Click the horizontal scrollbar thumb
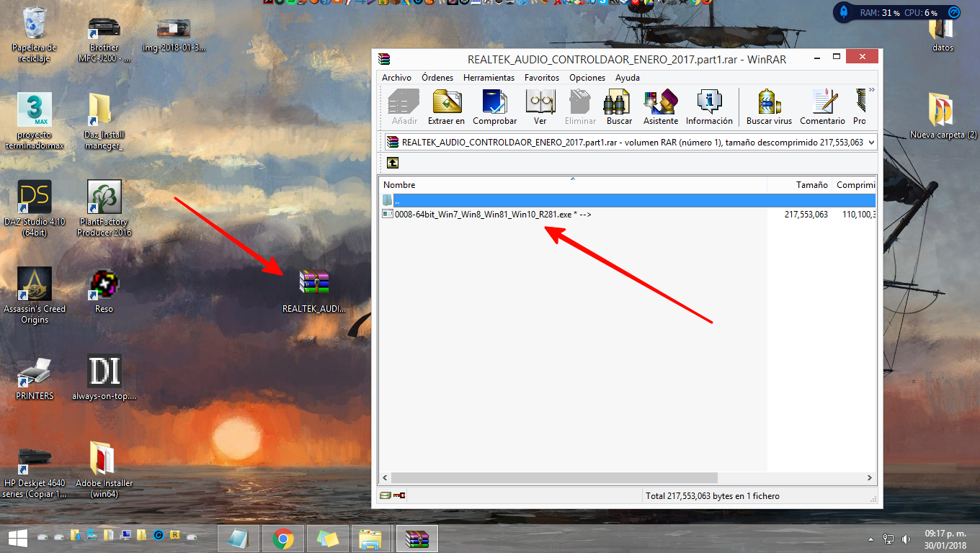 pos(554,477)
